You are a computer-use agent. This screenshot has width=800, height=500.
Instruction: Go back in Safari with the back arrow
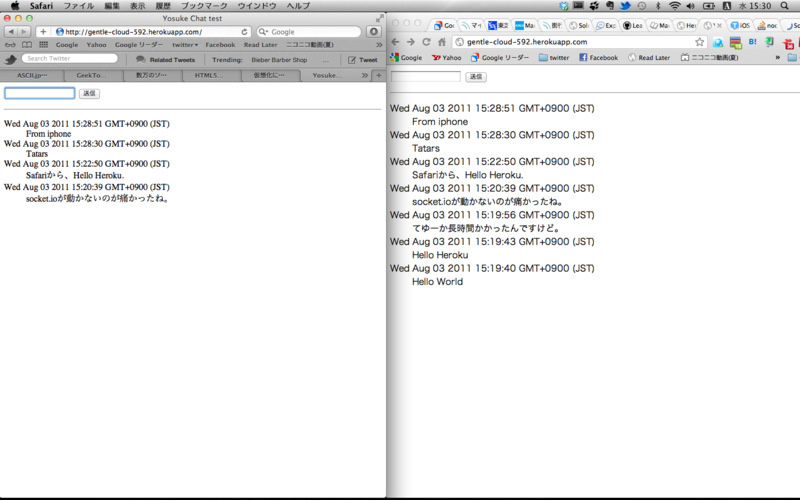click(x=11, y=32)
